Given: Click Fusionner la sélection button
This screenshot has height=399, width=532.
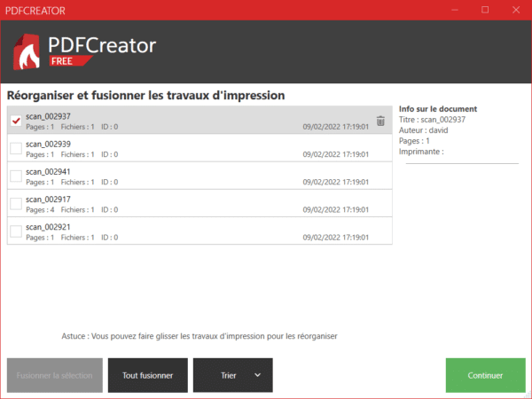Looking at the screenshot, I should [x=55, y=375].
